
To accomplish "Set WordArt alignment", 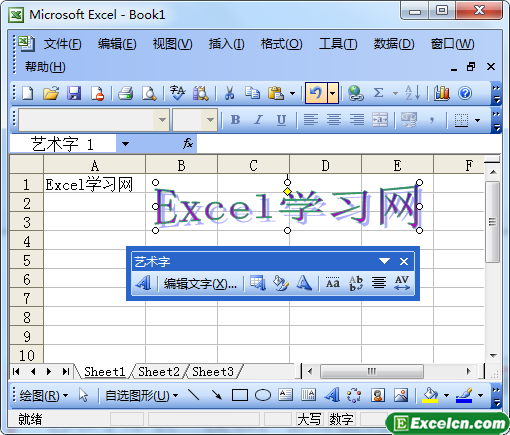I will [x=379, y=283].
